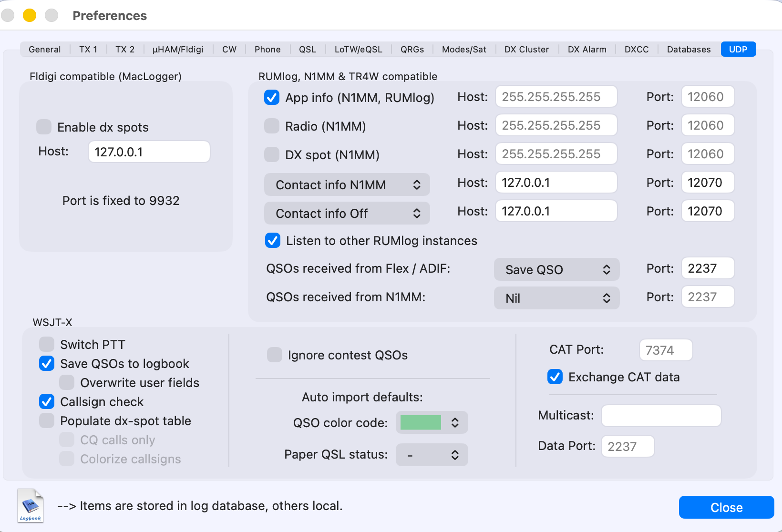Open the Nil dropdown for N1MM QSOs
The width and height of the screenshot is (782, 532).
coord(556,298)
